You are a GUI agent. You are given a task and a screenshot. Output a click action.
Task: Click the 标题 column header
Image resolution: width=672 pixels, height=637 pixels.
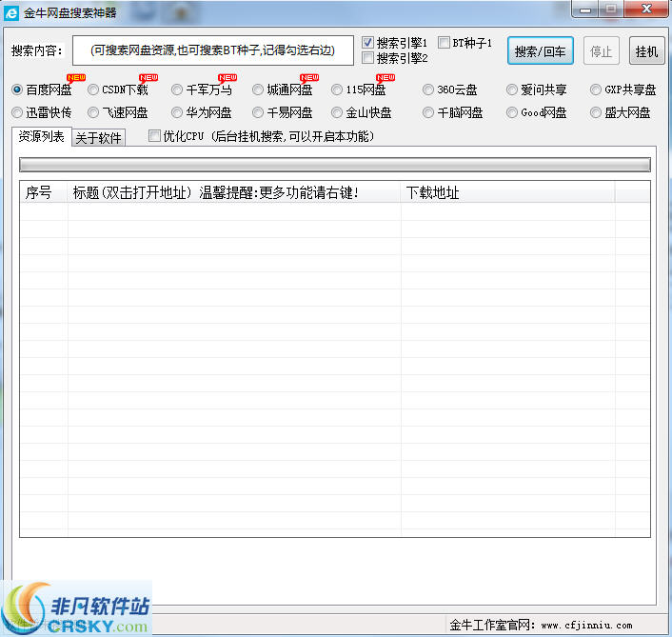234,192
